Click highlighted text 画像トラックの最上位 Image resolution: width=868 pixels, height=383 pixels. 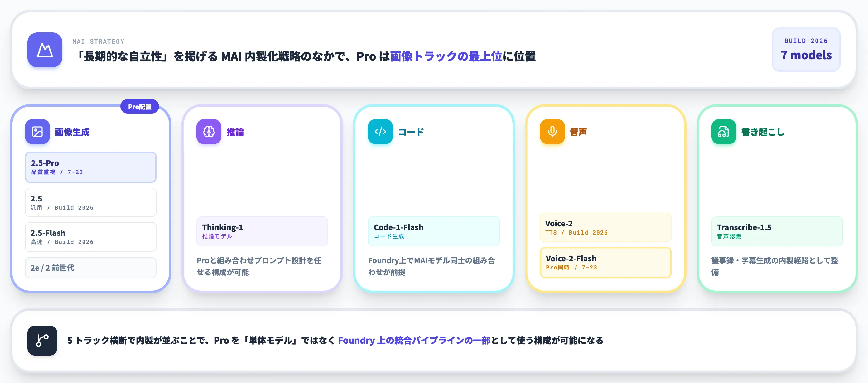(x=446, y=56)
